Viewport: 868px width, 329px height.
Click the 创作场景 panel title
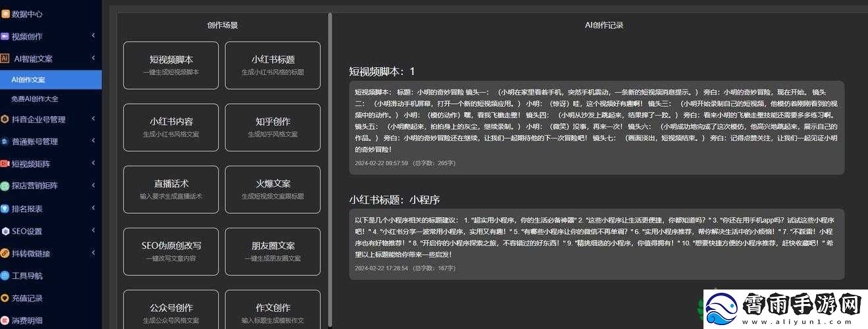tap(222, 25)
